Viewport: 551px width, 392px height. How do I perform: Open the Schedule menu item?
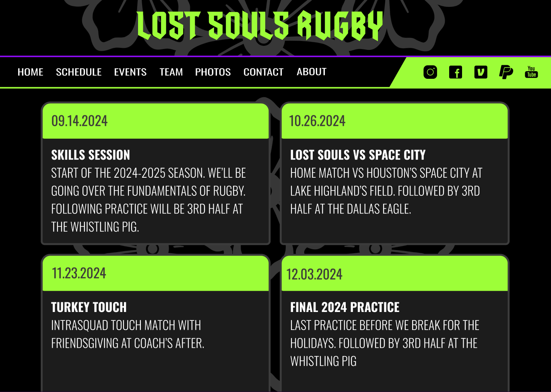point(79,72)
